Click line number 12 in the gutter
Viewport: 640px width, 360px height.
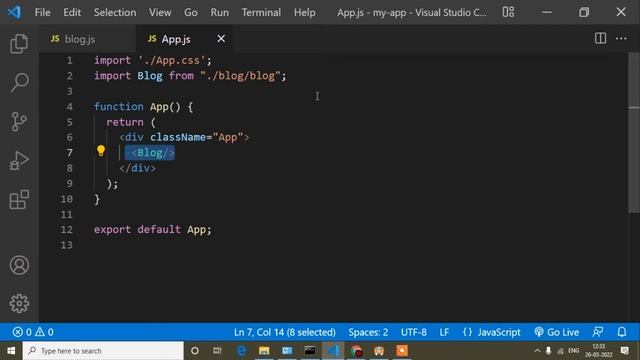coord(67,229)
